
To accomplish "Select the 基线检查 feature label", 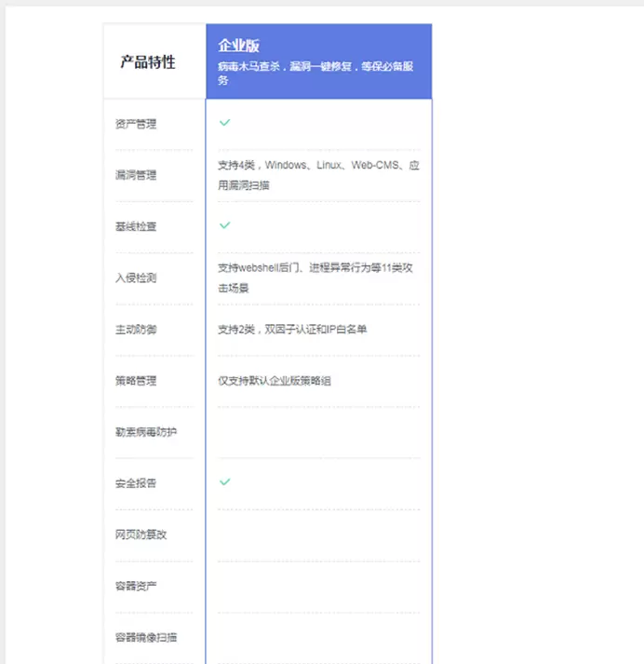I will (136, 226).
